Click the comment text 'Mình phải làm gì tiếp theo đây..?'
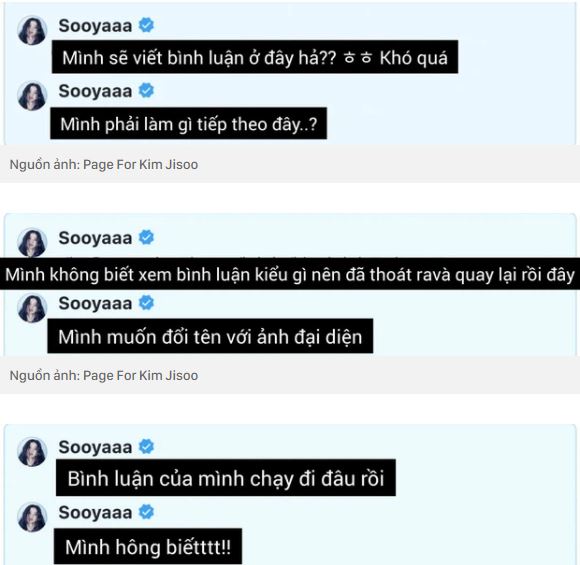 point(189,124)
